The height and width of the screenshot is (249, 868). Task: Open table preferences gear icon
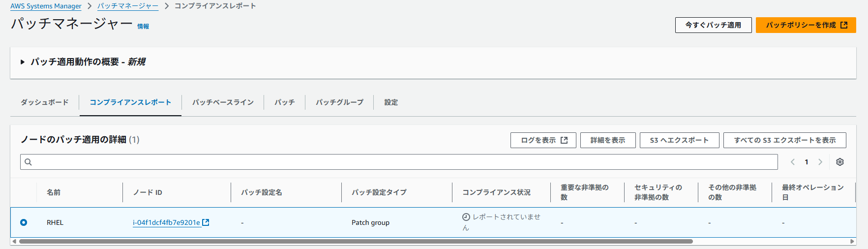[x=840, y=162]
